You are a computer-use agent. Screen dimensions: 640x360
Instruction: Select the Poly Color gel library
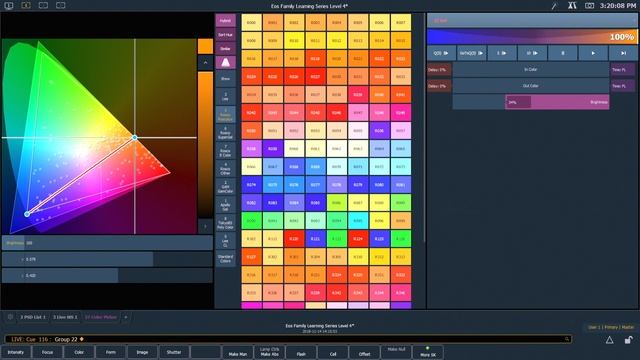225,223
